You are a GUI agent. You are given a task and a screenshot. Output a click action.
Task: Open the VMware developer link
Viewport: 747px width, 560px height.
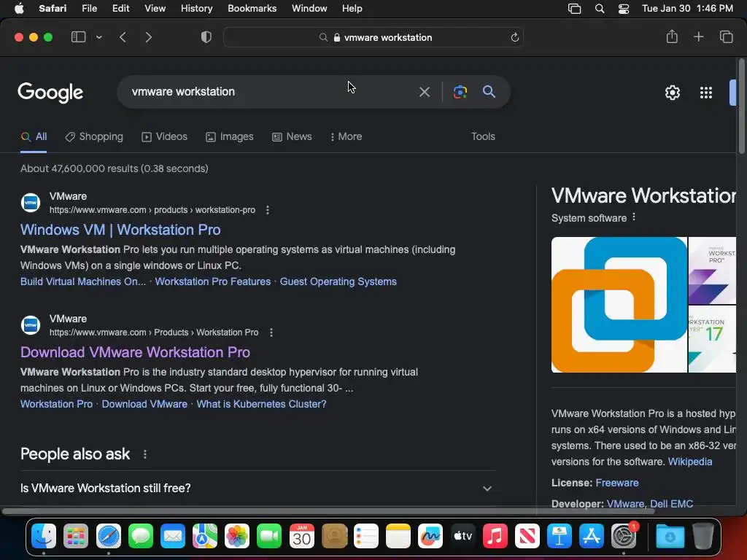tap(625, 504)
